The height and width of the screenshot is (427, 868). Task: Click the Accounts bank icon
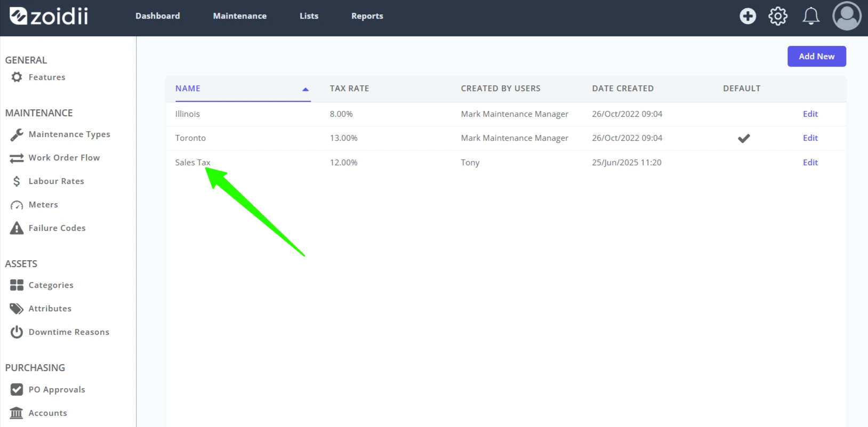17,413
